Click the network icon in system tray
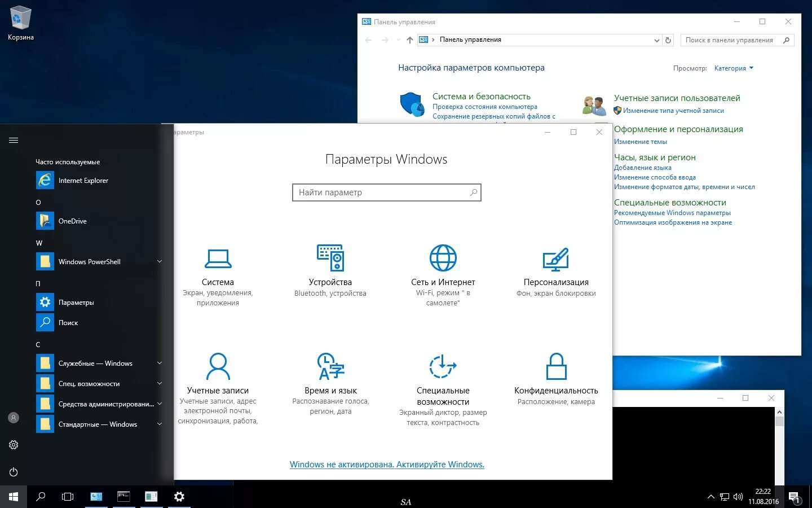This screenshot has width=812, height=508. tap(725, 497)
